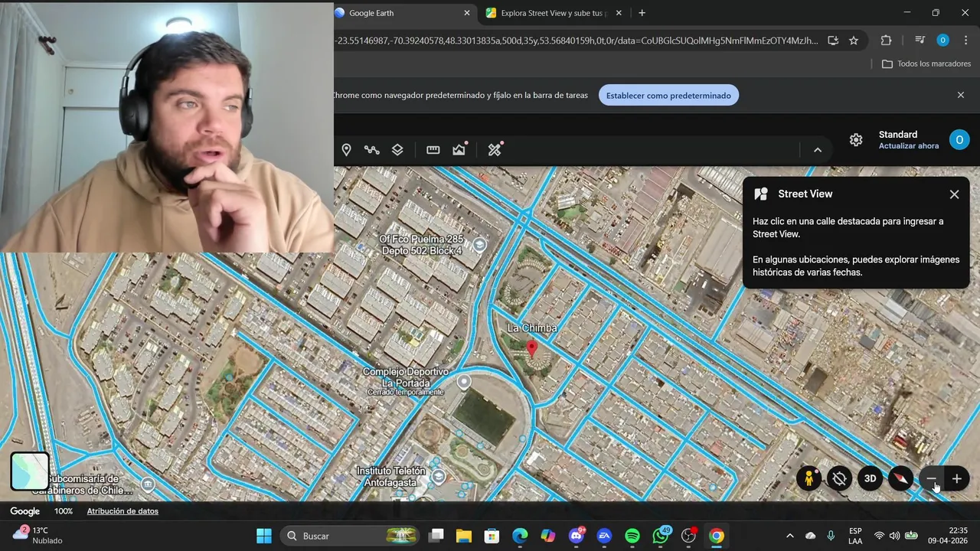Toggle the globe rotation lock button

[x=839, y=479]
